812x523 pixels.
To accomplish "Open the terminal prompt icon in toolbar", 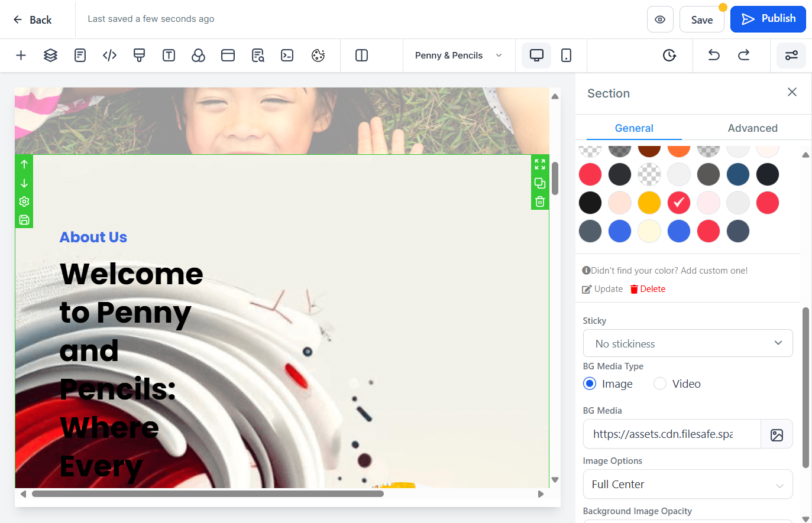I will [287, 56].
